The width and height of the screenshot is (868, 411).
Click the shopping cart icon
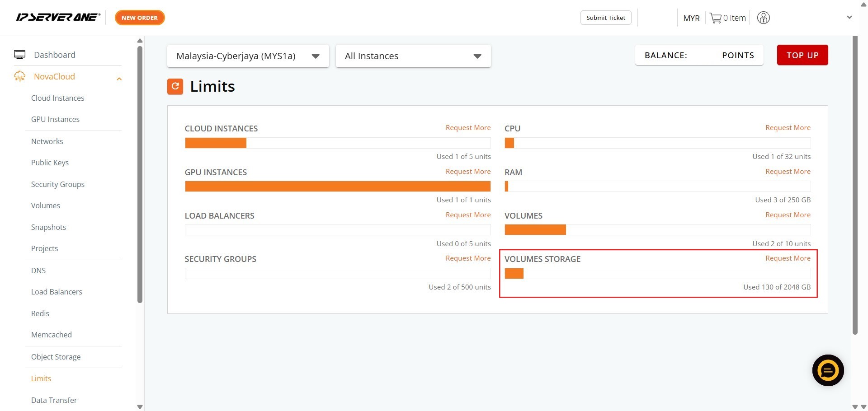pos(715,18)
